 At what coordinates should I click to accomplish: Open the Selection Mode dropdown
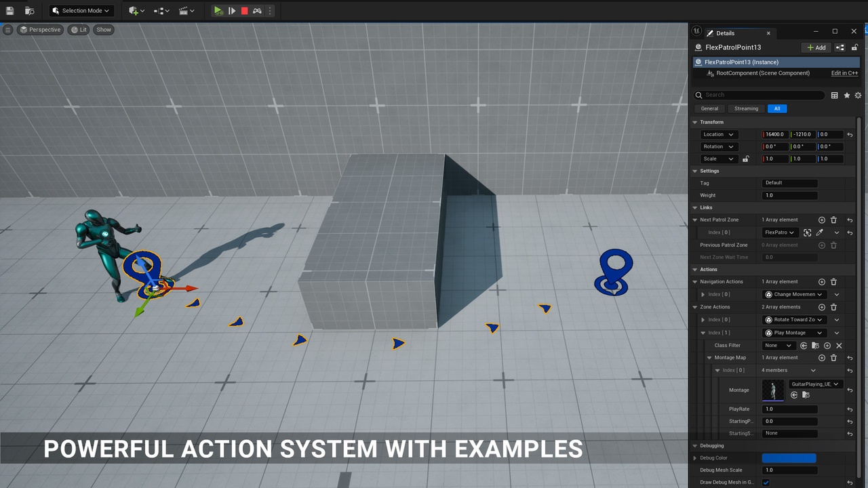[80, 10]
